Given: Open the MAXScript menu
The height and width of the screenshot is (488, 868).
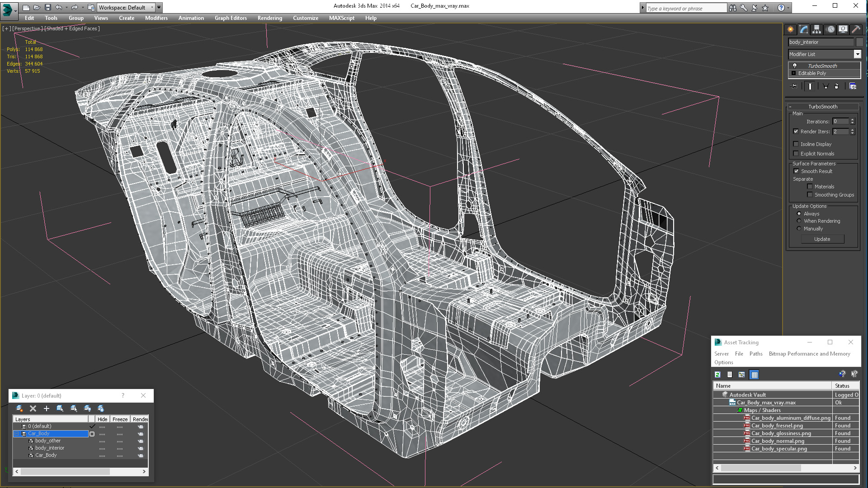Looking at the screenshot, I should click(x=341, y=18).
